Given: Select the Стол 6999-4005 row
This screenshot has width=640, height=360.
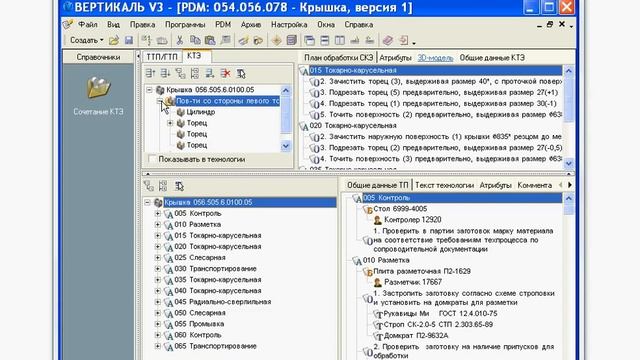Looking at the screenshot, I should pos(400,209).
